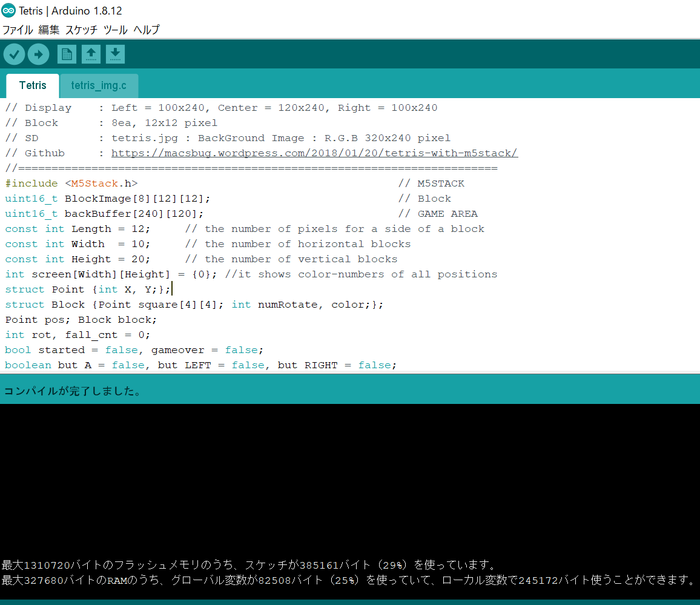700x605 pixels.
Task: Switch to the tetris_img.c tab
Action: coord(99,85)
